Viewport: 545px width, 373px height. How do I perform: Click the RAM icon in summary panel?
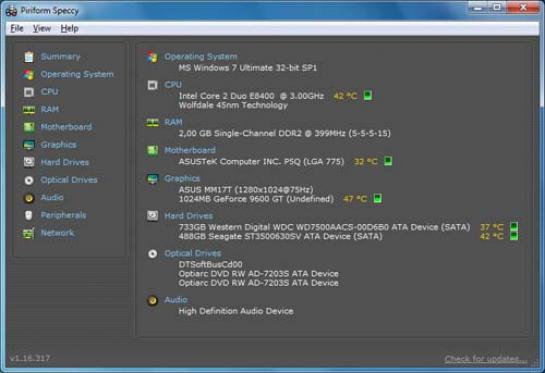tap(152, 122)
